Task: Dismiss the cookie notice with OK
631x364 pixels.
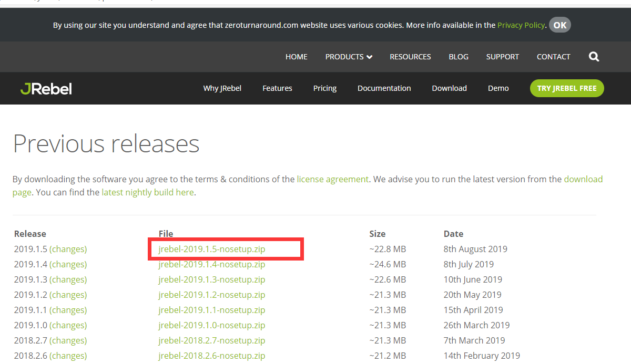Action: pos(560,25)
